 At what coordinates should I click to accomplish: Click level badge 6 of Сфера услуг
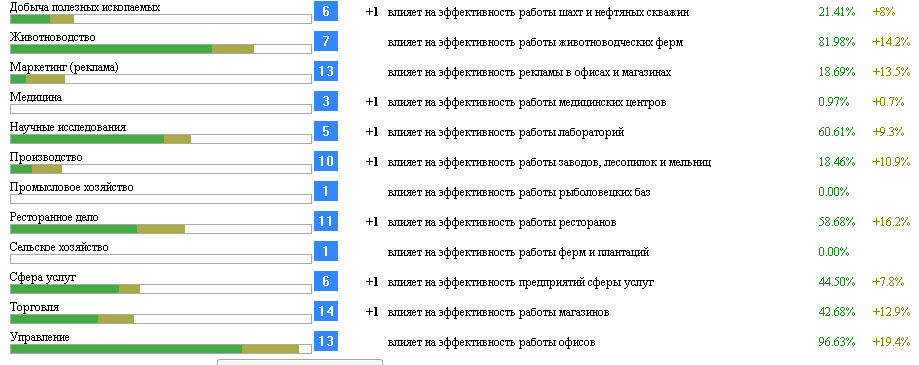[326, 281]
